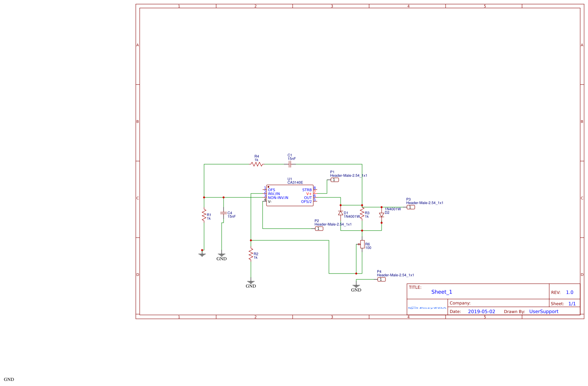Select diode D2 near header P3
588x386 pixels.
[381, 214]
